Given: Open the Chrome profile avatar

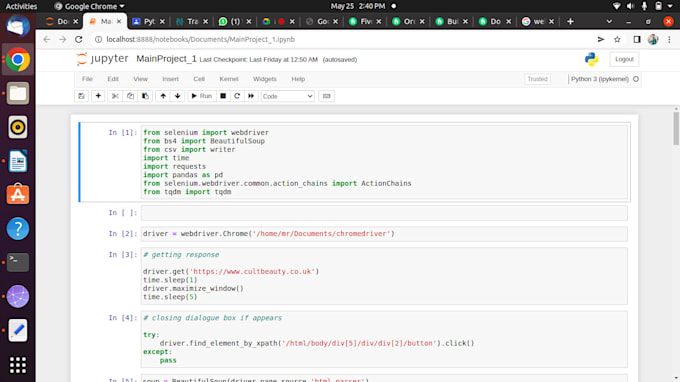Looking at the screenshot, I should pyautogui.click(x=653, y=39).
